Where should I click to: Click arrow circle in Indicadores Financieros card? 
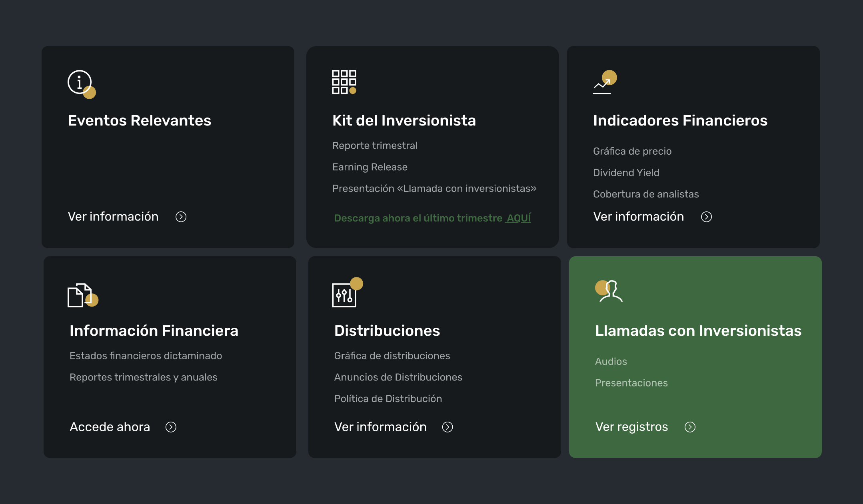point(706,217)
